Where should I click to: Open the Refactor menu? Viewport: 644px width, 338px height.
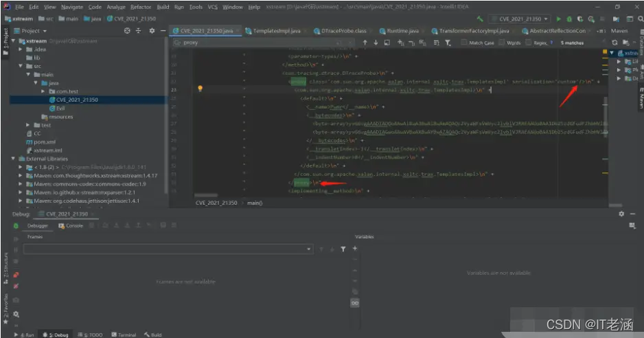coord(141,7)
